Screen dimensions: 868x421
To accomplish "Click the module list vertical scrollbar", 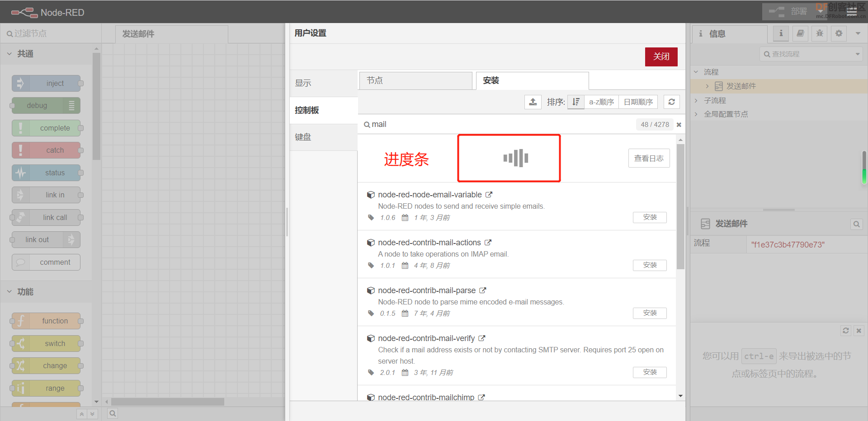I will point(680,206).
